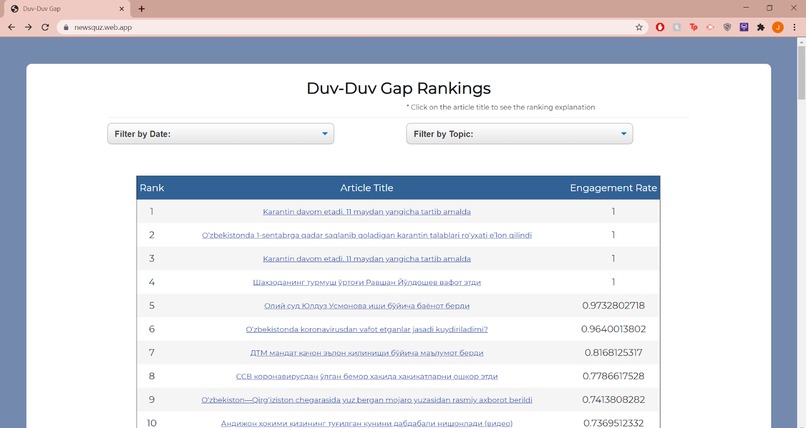Go forward using the browser forward arrow

[28, 27]
